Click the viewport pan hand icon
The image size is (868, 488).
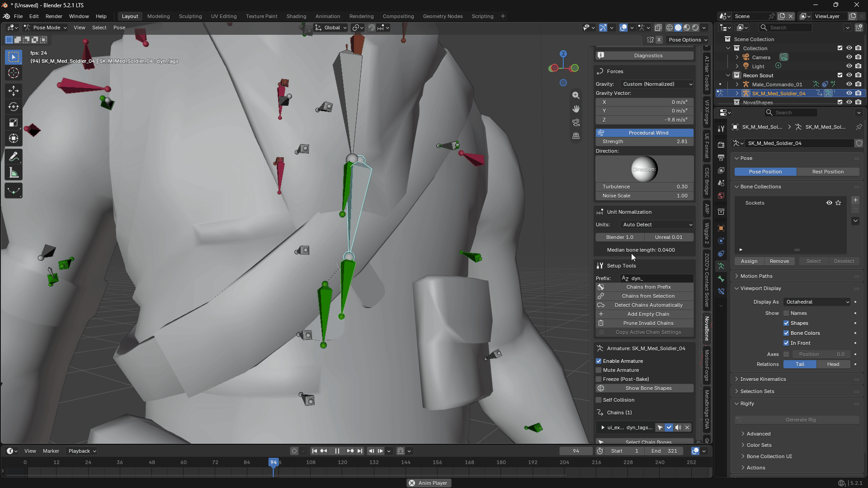(x=576, y=109)
